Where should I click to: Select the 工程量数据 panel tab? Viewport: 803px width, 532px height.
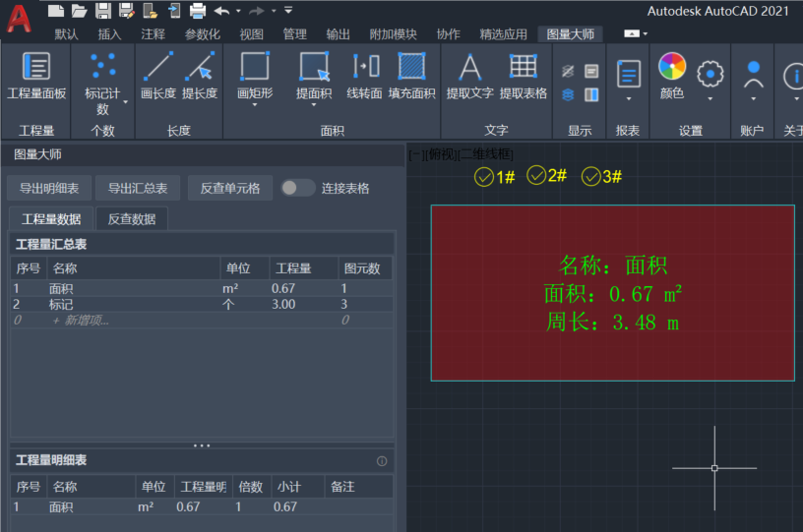51,219
